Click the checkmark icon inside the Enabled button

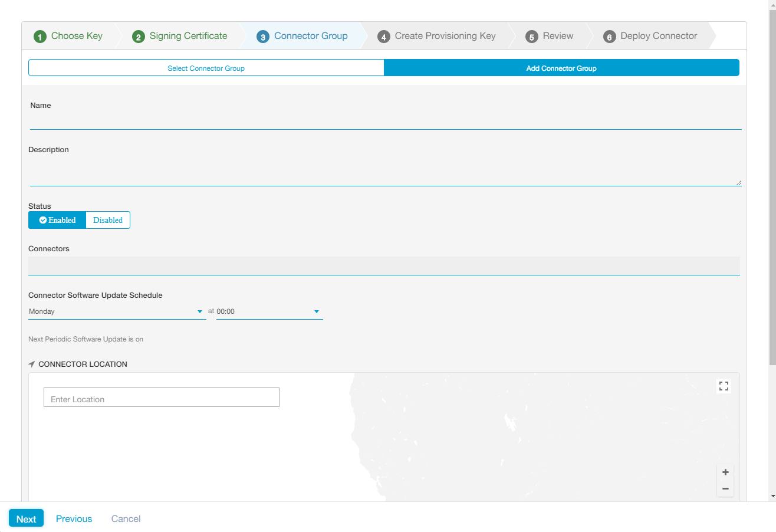coord(42,219)
